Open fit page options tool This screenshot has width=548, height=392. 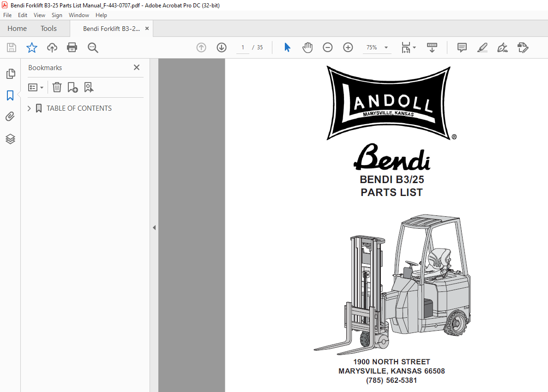pos(406,48)
